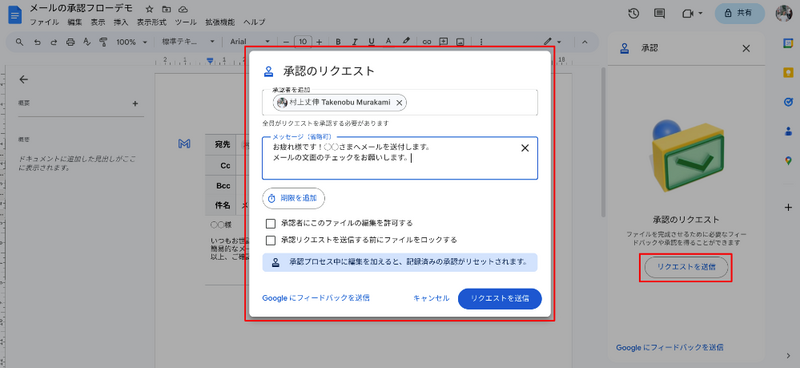Run spelling and grammar check
The width and height of the screenshot is (800, 368).
click(x=87, y=42)
